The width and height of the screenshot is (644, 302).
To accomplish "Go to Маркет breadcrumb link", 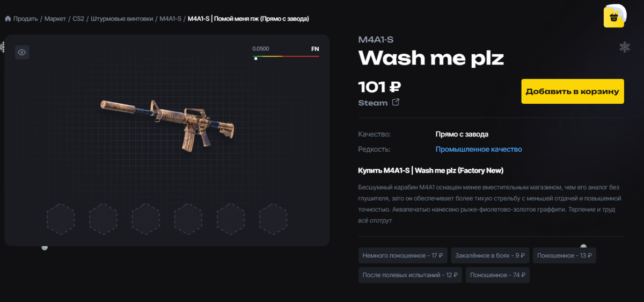I will click(x=55, y=19).
